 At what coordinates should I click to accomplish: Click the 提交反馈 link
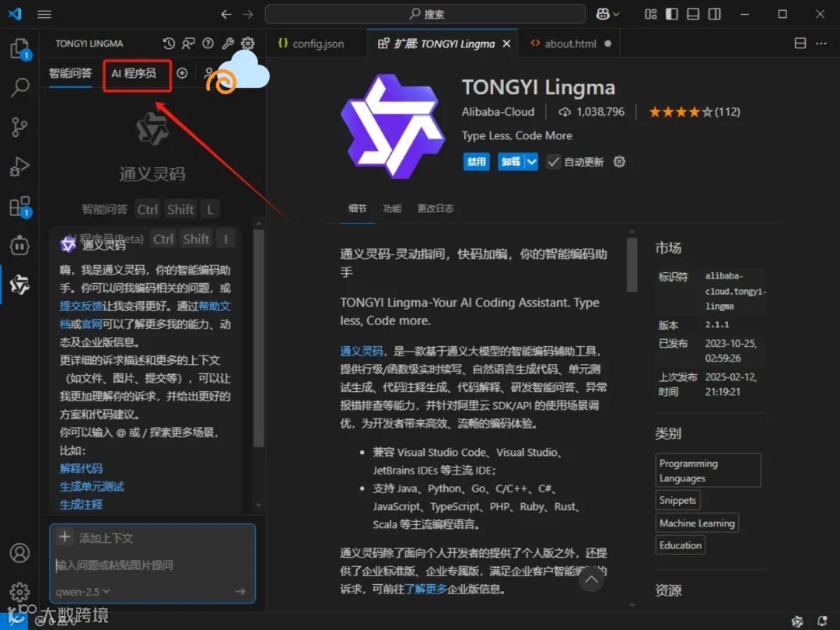point(81,306)
